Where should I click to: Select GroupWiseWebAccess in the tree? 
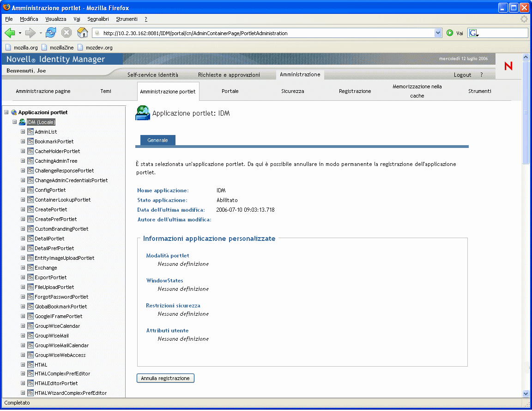pyautogui.click(x=60, y=355)
